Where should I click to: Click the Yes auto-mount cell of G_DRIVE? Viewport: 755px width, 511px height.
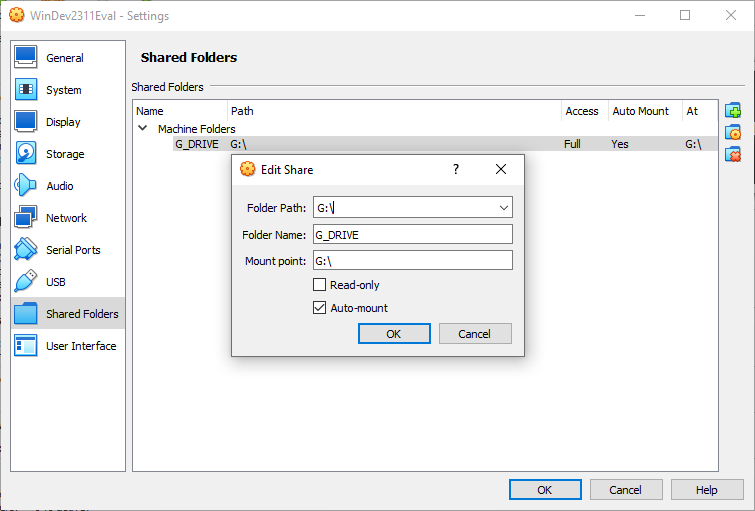(x=620, y=144)
